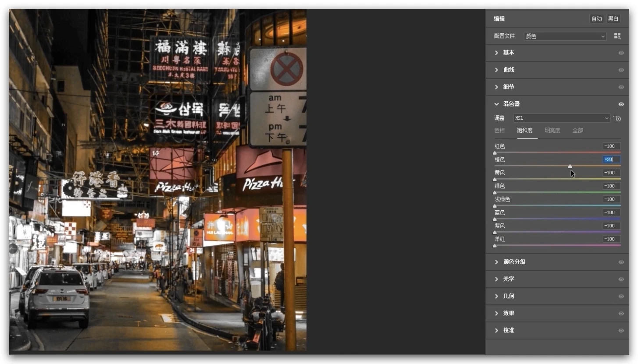Open the 配置文件 profile dropdown
Screen dimensions: 638x364
point(565,36)
